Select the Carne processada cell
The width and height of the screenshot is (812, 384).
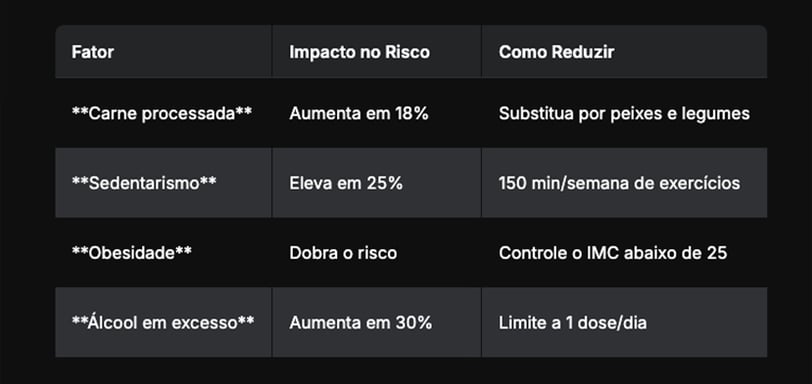click(163, 113)
